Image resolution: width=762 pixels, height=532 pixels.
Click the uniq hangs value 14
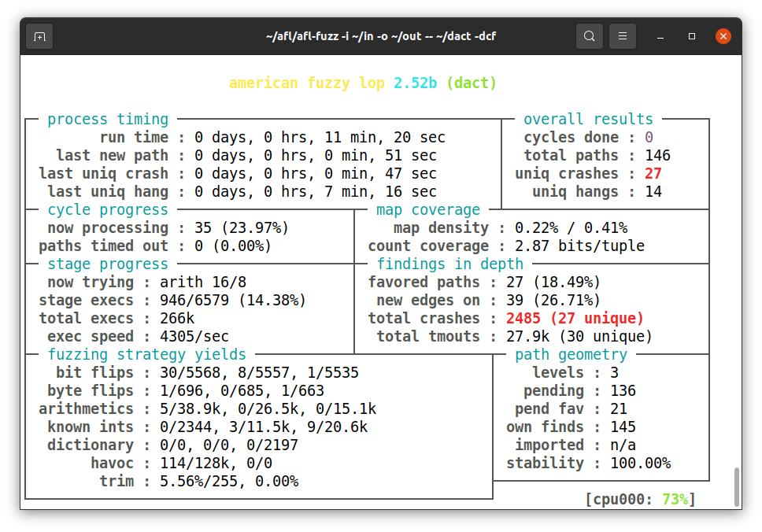click(653, 191)
